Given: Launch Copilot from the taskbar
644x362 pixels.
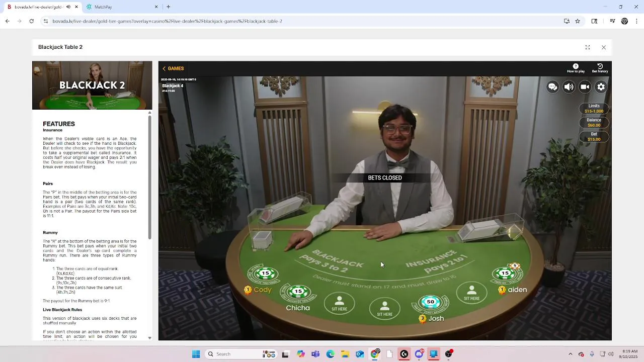Looking at the screenshot, I should click(300, 354).
